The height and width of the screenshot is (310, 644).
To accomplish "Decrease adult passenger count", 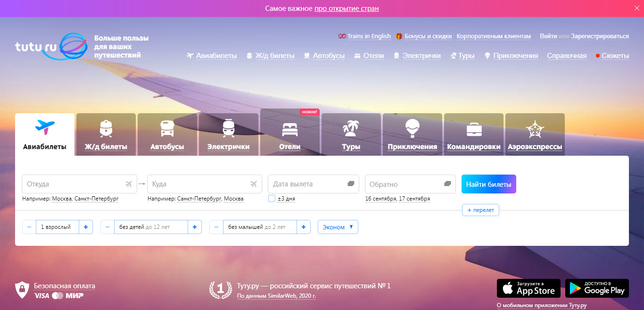I will pyautogui.click(x=29, y=227).
